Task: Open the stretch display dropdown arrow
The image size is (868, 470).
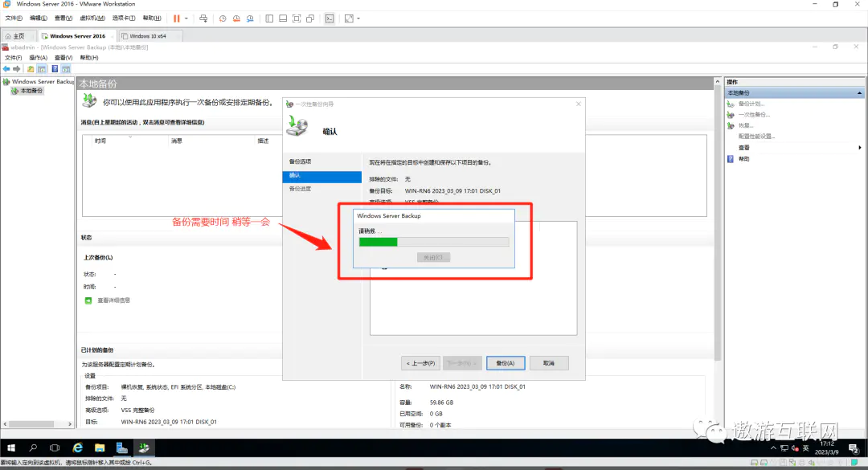Action: click(358, 18)
